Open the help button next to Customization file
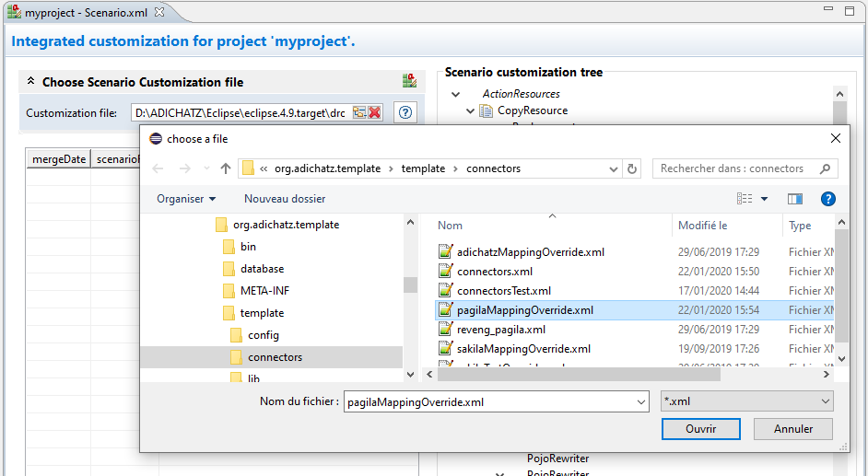The image size is (868, 476). (x=405, y=112)
